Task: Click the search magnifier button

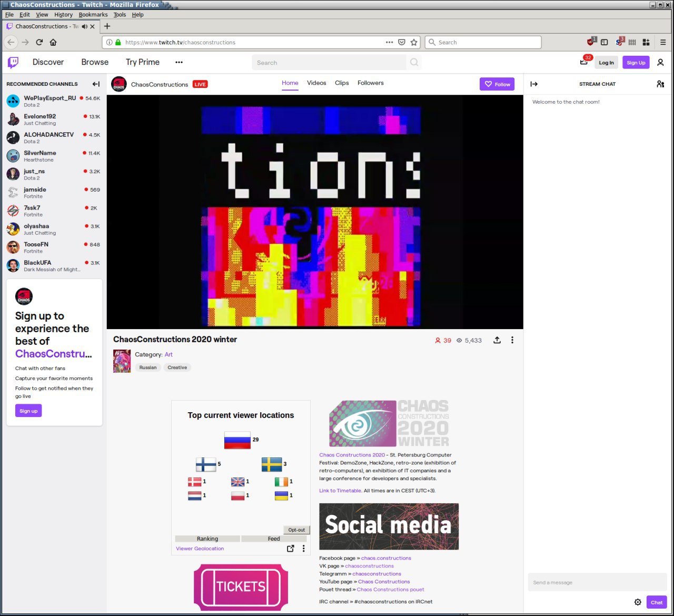Action: tap(414, 63)
